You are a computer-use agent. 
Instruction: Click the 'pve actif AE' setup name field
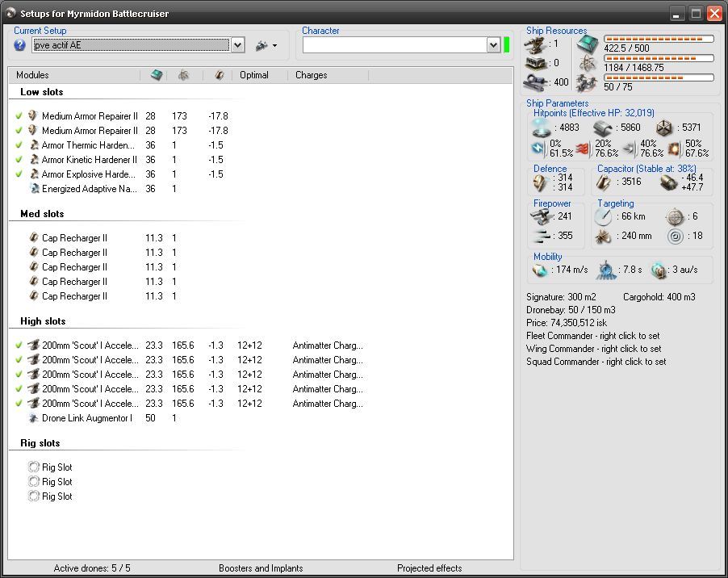[132, 45]
